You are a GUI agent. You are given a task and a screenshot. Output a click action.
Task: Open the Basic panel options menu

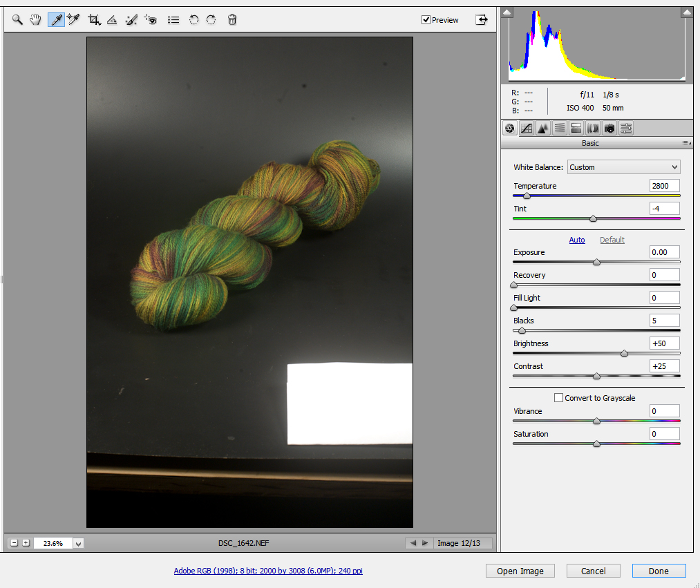pos(686,143)
